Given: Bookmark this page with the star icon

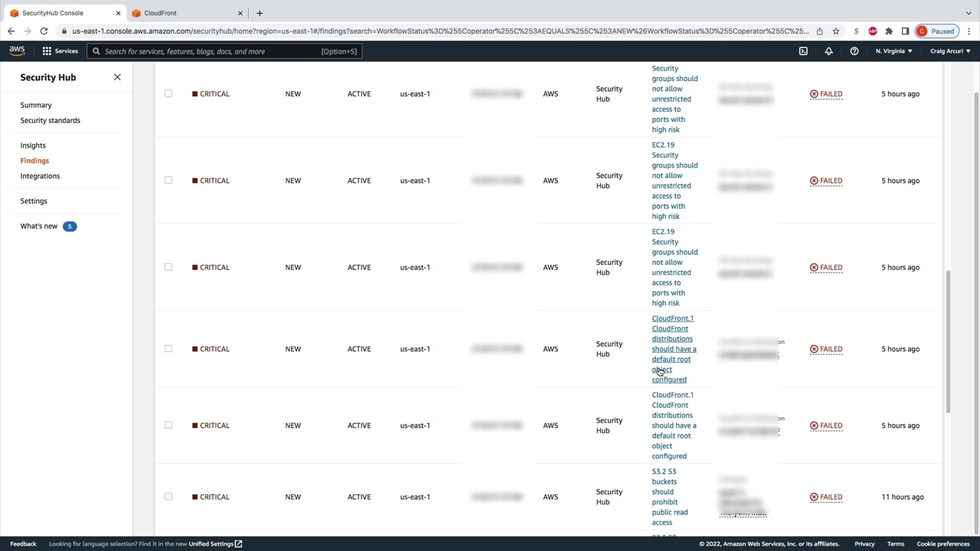Looking at the screenshot, I should click(x=836, y=31).
